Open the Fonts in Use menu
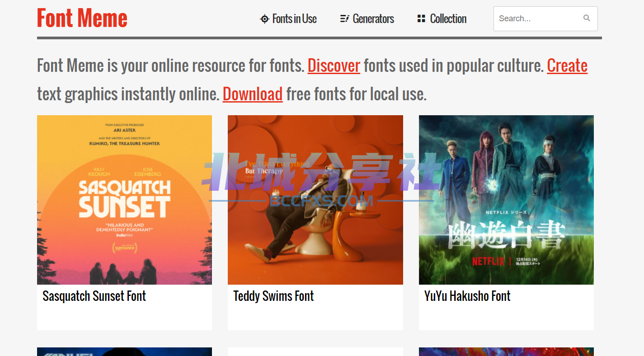Screen dimensions: 644x356 tap(294, 19)
